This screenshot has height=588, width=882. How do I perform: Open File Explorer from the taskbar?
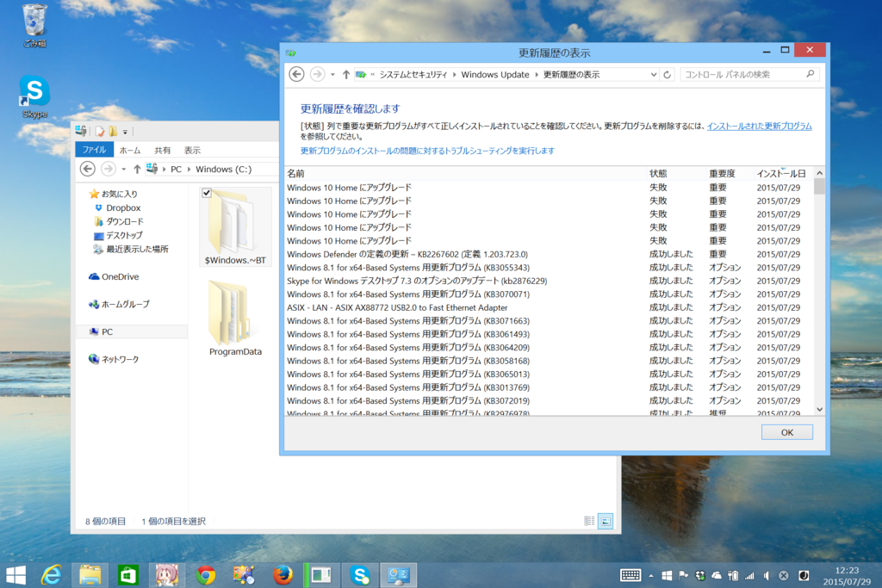click(90, 575)
